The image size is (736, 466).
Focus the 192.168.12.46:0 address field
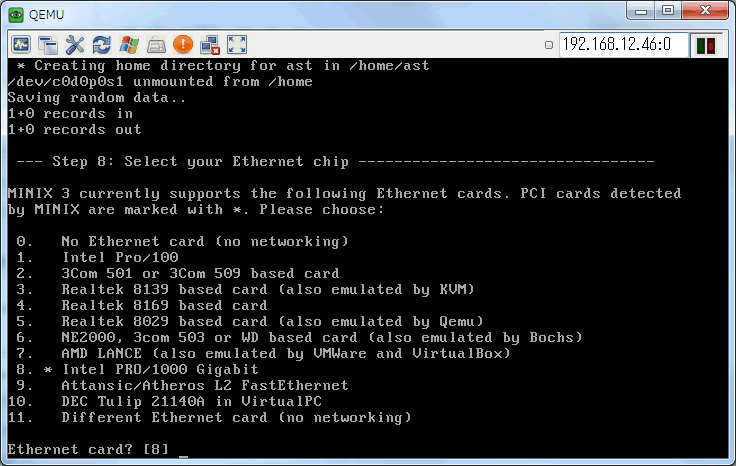coord(623,45)
